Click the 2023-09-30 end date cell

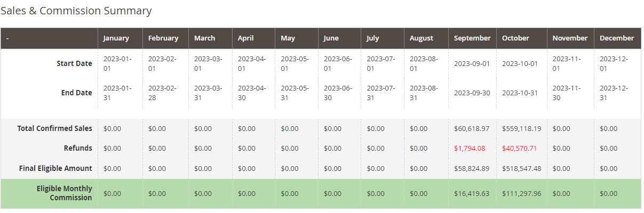(x=472, y=93)
